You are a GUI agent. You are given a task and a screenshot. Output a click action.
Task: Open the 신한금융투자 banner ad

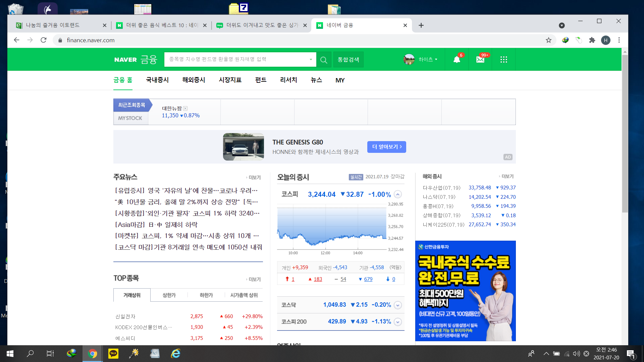pos(465,291)
